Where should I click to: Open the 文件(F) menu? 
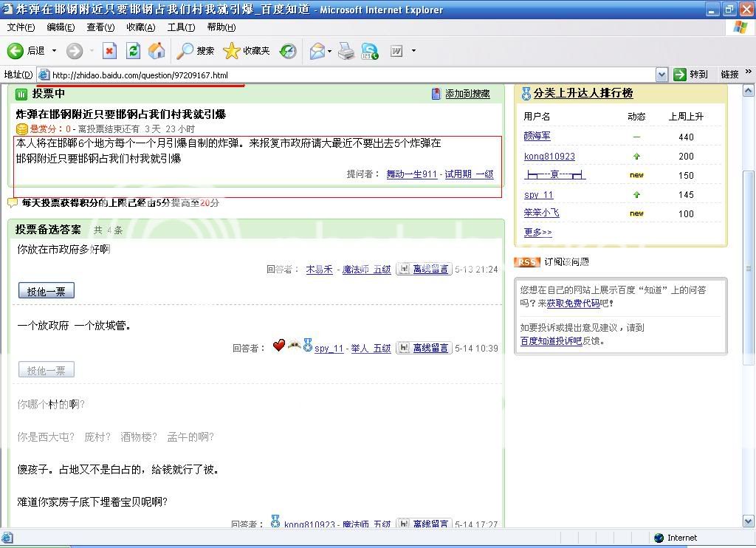tap(21, 27)
